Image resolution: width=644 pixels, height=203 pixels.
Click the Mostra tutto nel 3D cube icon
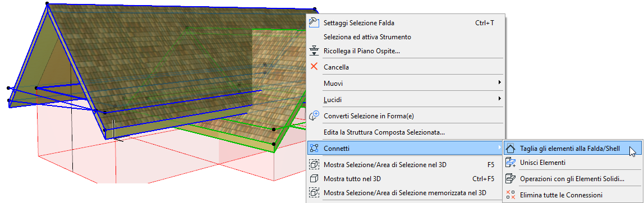[x=314, y=179]
